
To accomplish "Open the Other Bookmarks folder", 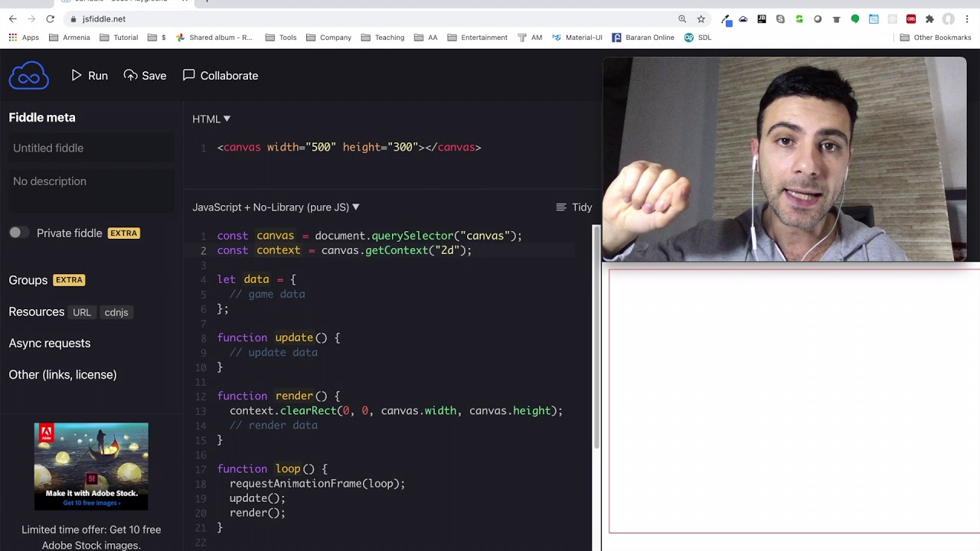I will coord(935,37).
